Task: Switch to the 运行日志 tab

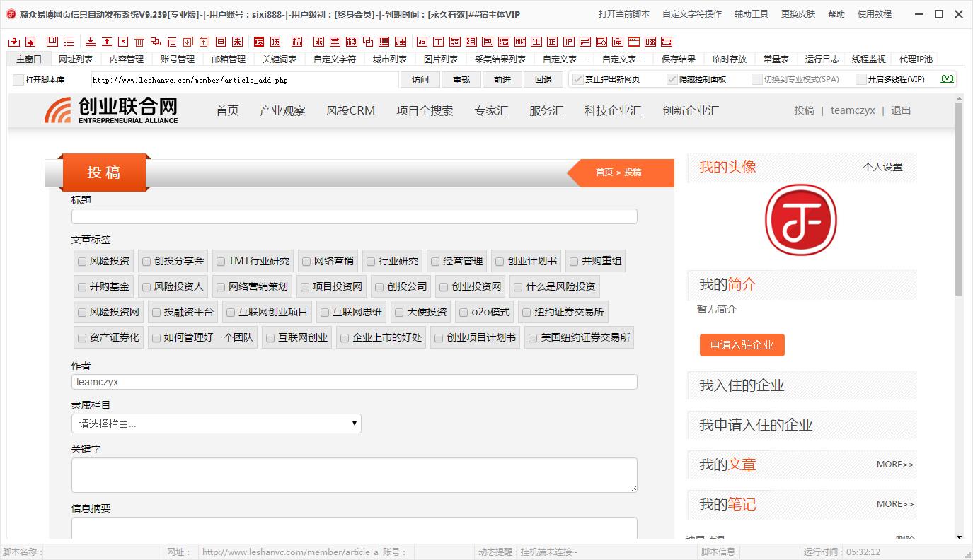Action: click(822, 59)
